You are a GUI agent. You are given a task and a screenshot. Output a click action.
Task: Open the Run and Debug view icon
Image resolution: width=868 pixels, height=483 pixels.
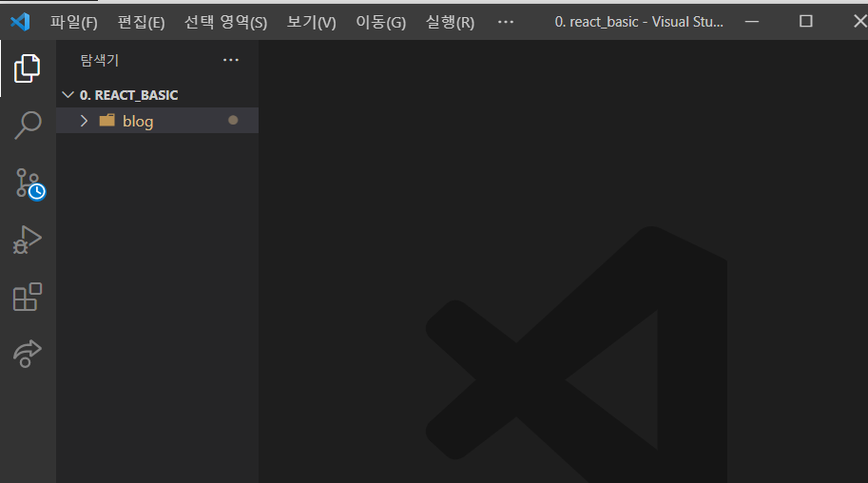click(x=28, y=240)
